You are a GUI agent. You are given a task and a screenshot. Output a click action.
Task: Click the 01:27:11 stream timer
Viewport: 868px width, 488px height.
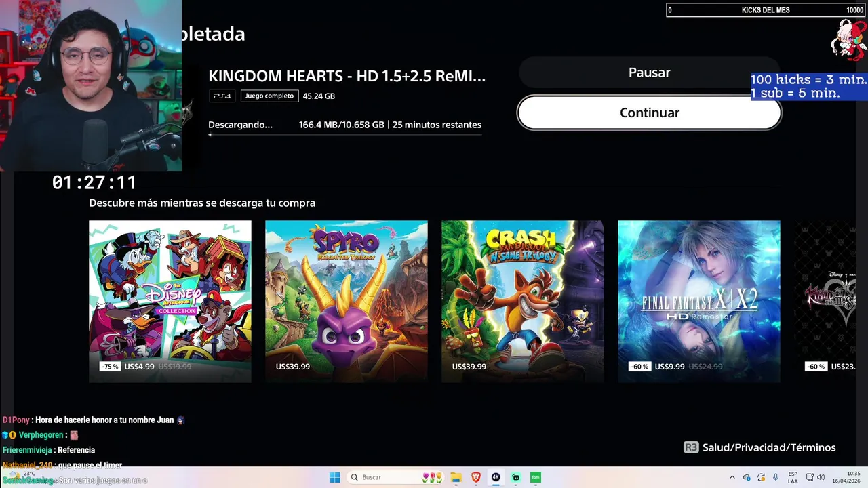[94, 182]
